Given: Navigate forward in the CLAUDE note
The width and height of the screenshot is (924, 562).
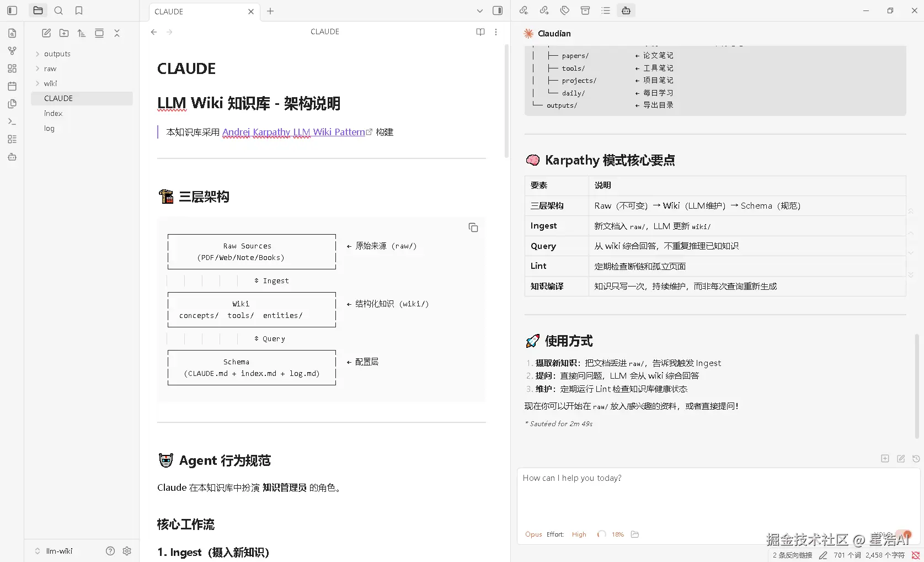Looking at the screenshot, I should pyautogui.click(x=169, y=32).
